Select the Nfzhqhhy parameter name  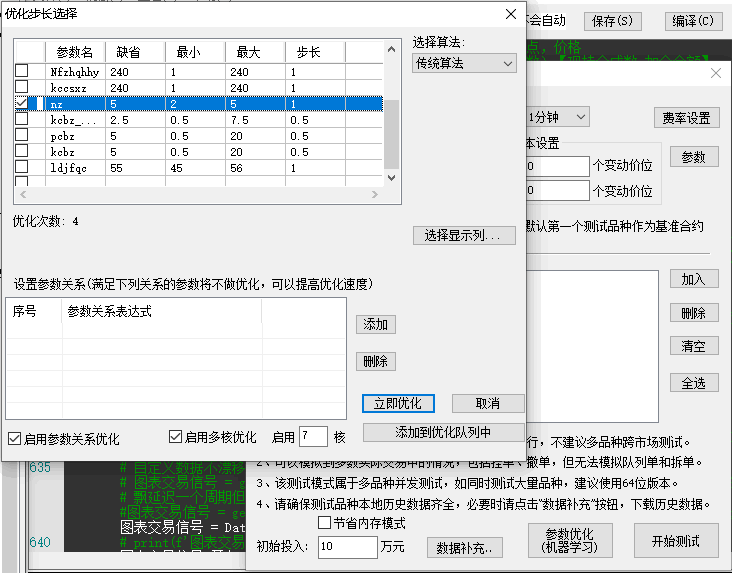pyautogui.click(x=75, y=72)
